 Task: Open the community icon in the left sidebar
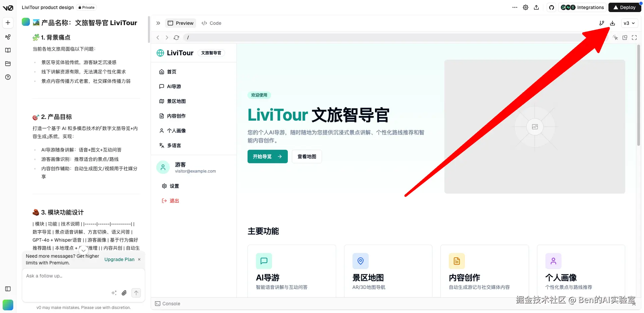click(x=8, y=37)
